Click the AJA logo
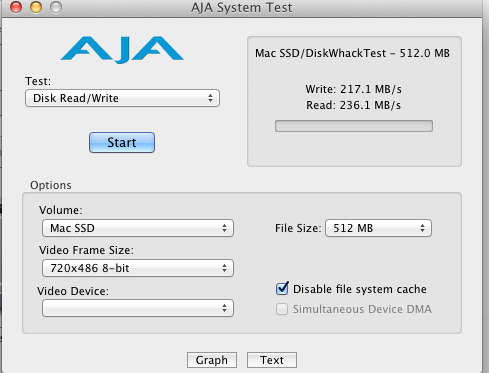This screenshot has height=373, width=489. tap(122, 50)
